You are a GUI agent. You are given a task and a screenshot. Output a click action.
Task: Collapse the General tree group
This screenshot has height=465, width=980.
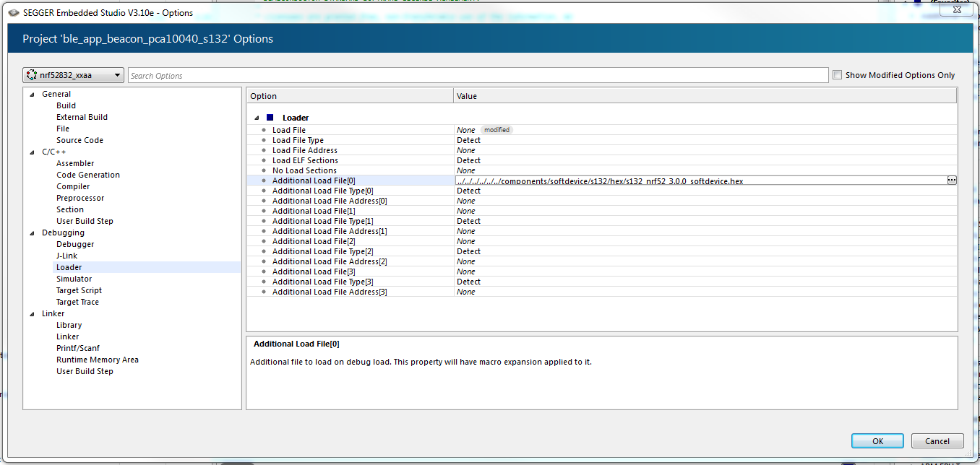[32, 94]
